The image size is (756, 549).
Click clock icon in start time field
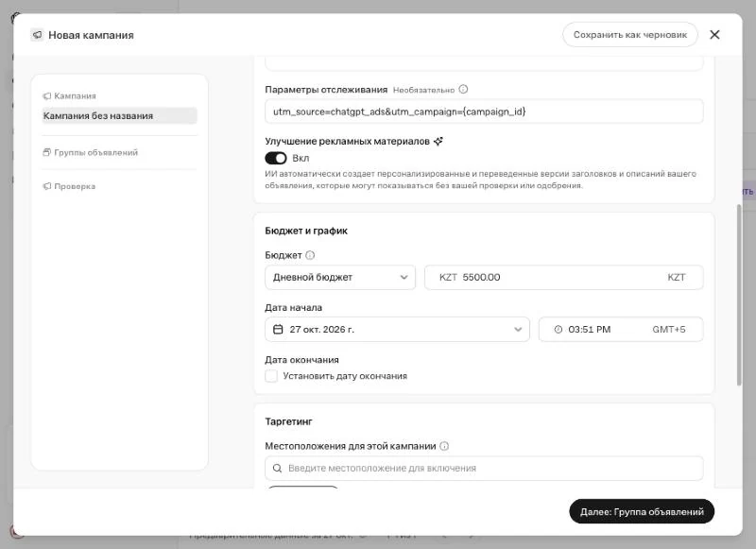pos(558,329)
